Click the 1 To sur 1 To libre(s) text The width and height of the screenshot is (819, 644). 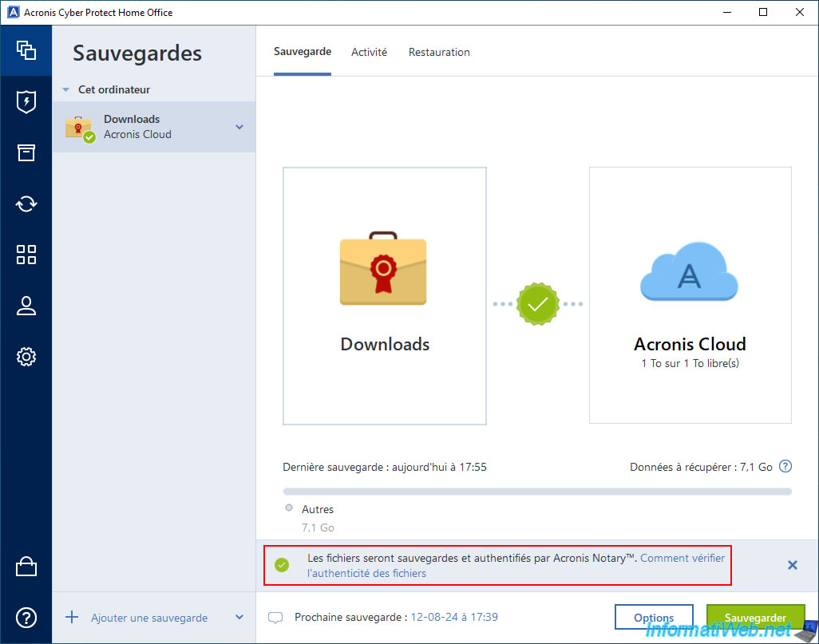click(x=690, y=364)
